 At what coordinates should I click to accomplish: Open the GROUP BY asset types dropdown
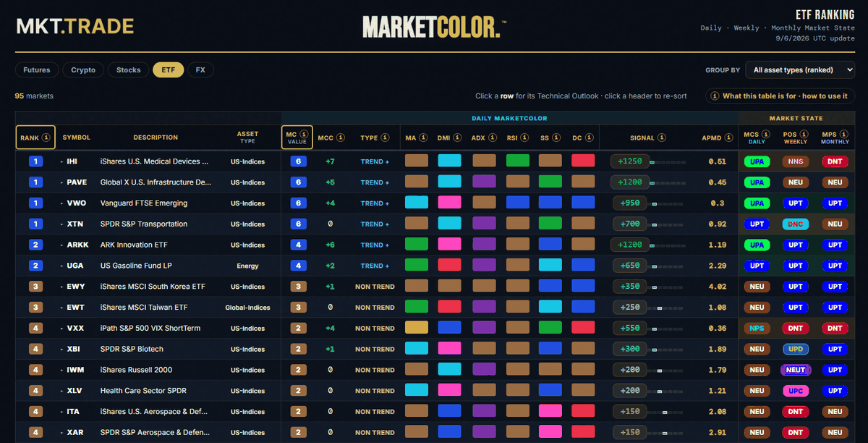pos(799,70)
